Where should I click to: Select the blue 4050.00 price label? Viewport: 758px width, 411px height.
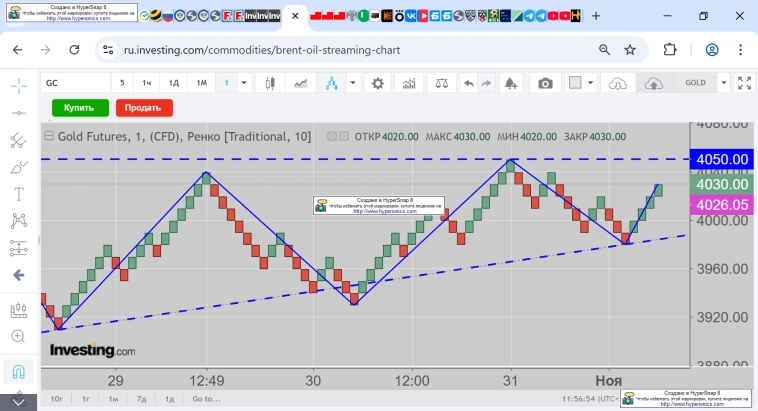click(722, 159)
